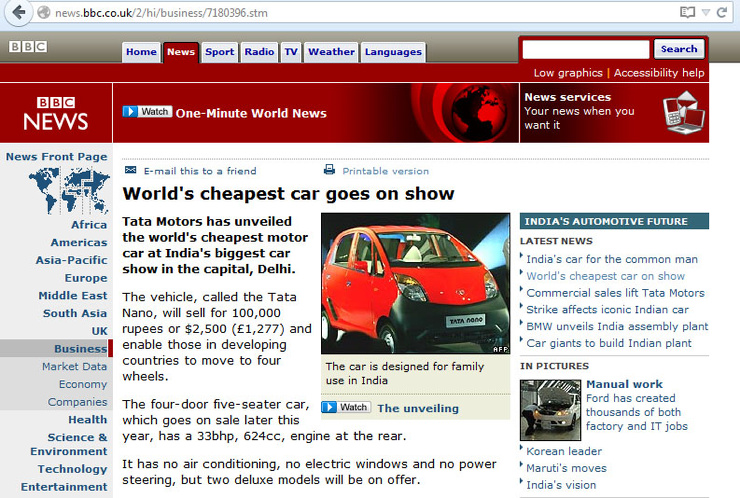
Task: Click the BBC blocks logo at top left
Action: pyautogui.click(x=28, y=47)
